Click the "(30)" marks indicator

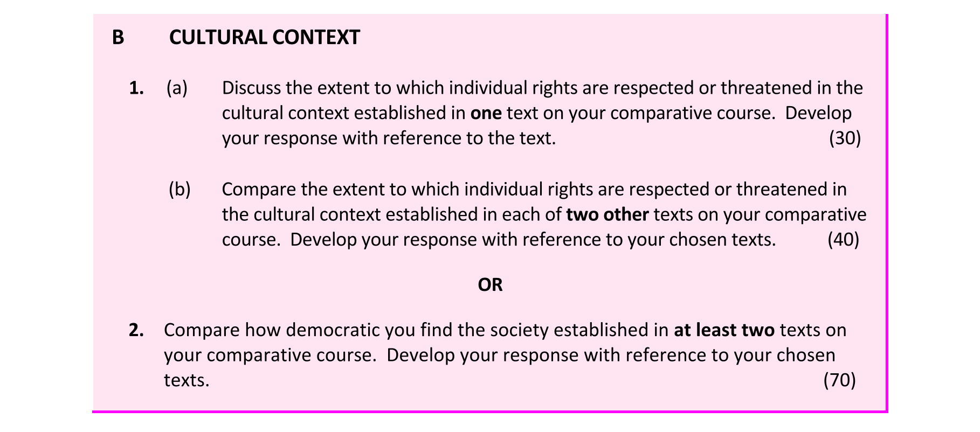[845, 138]
